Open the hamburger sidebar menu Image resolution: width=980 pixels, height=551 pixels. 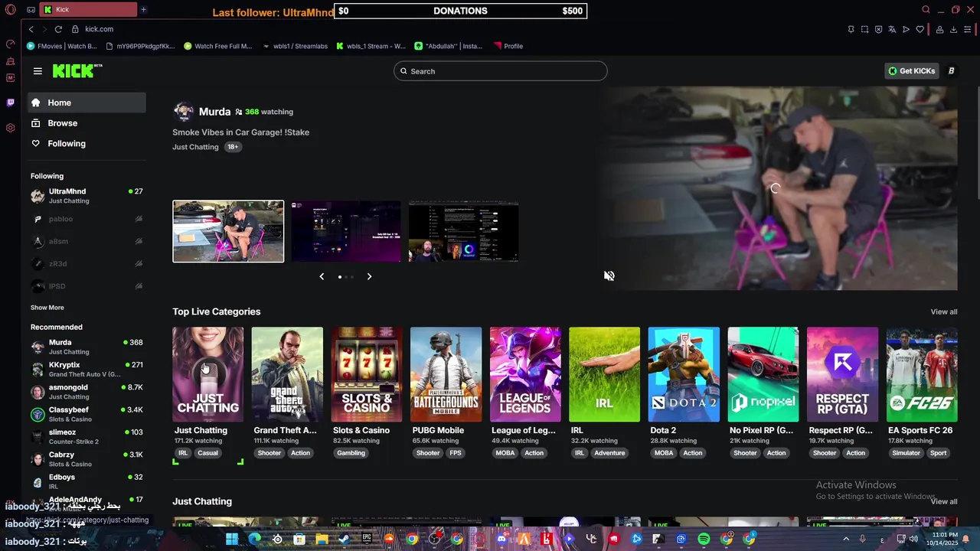pyautogui.click(x=38, y=71)
